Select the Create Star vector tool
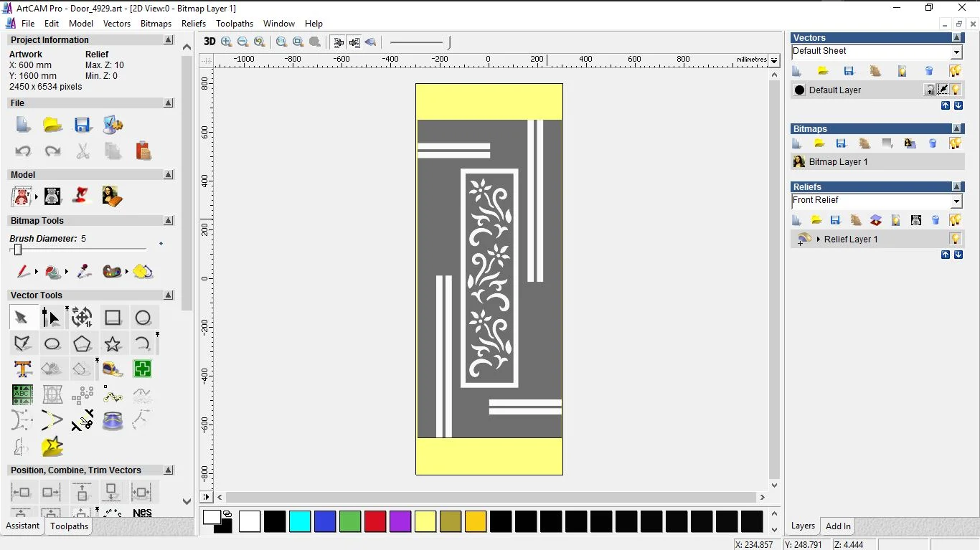This screenshot has height=550, width=980. click(x=113, y=344)
